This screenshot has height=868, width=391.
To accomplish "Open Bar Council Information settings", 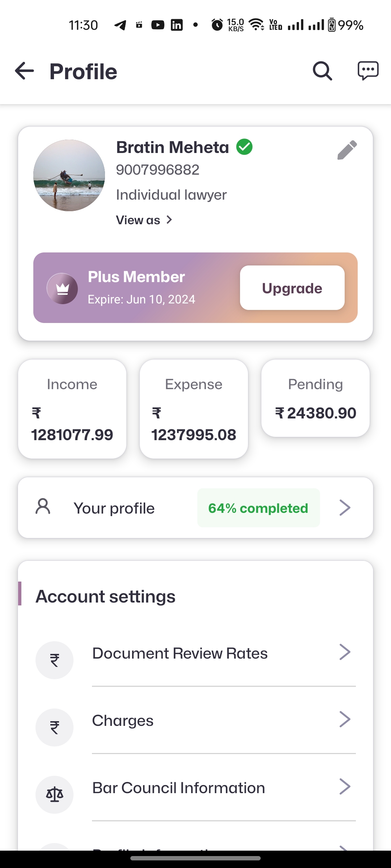I will pyautogui.click(x=178, y=788).
